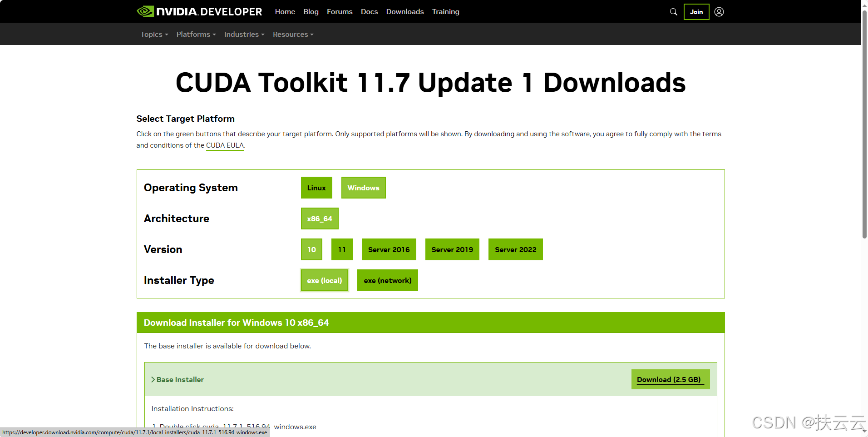Expand the Industries dropdown
868x437 pixels.
244,35
